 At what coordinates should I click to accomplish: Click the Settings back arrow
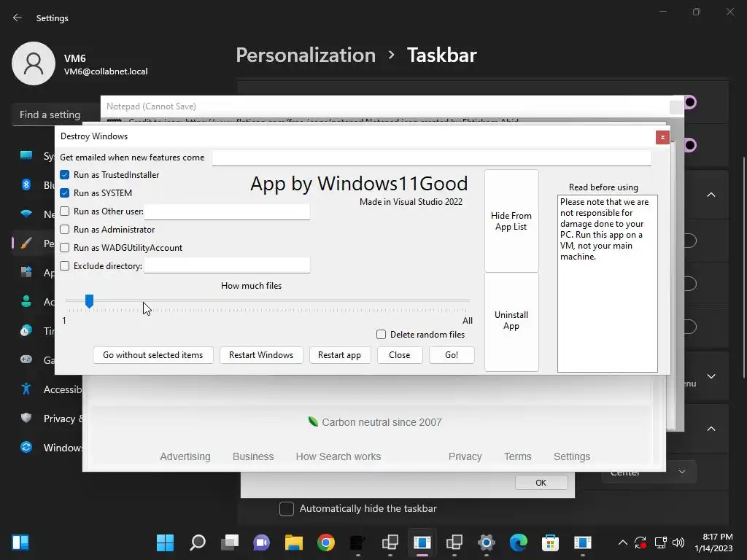coord(18,17)
